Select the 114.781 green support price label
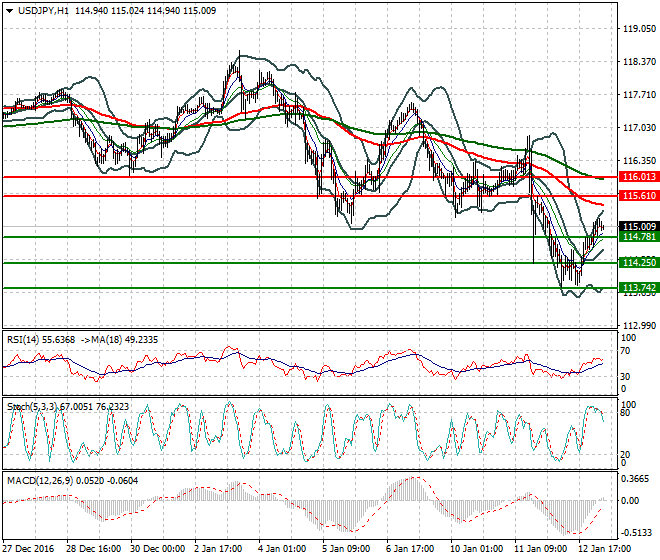Image resolution: width=660 pixels, height=560 pixels. click(x=639, y=237)
